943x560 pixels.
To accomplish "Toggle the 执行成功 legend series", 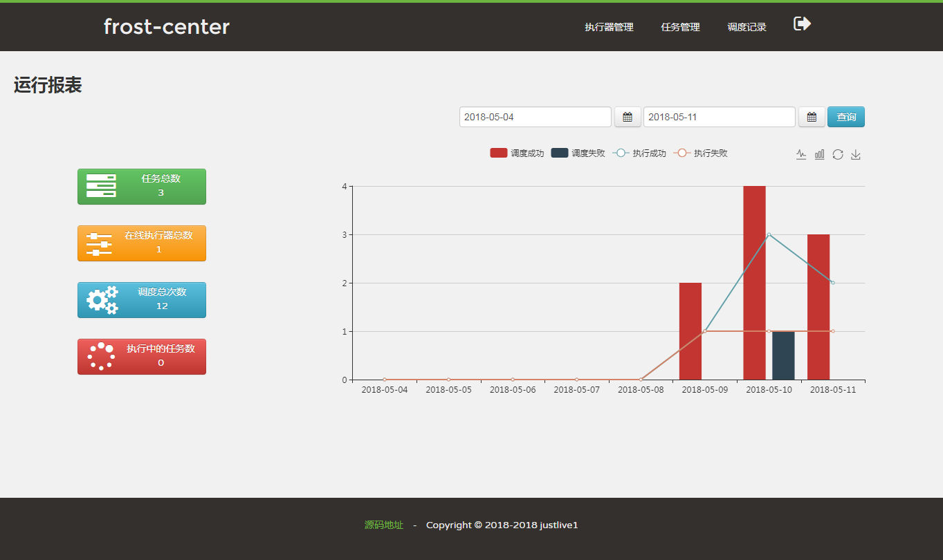I will (639, 153).
